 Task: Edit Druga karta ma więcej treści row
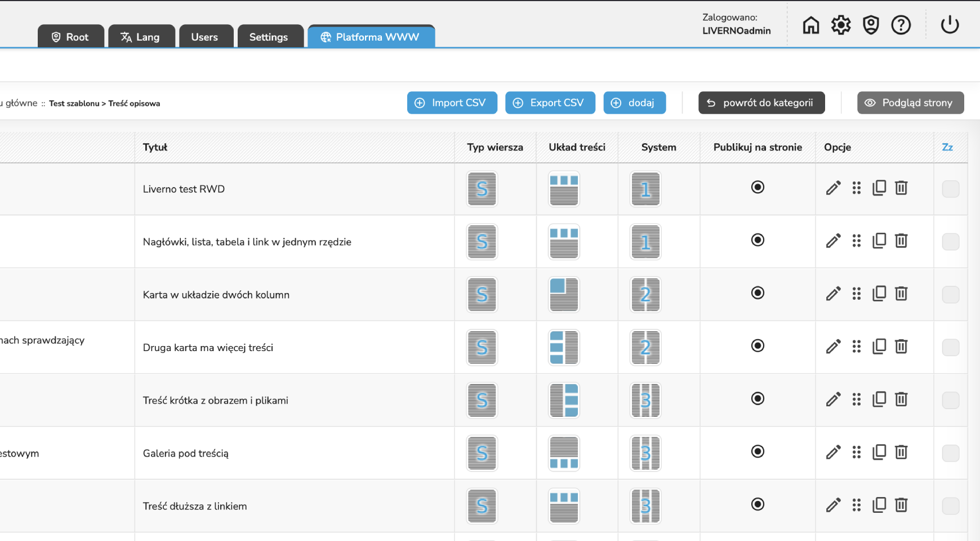(x=834, y=346)
